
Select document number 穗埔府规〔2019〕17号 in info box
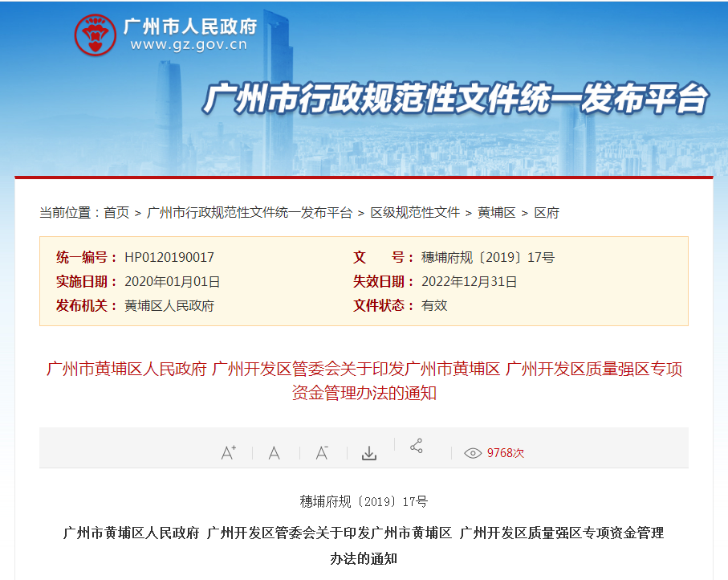click(488, 258)
